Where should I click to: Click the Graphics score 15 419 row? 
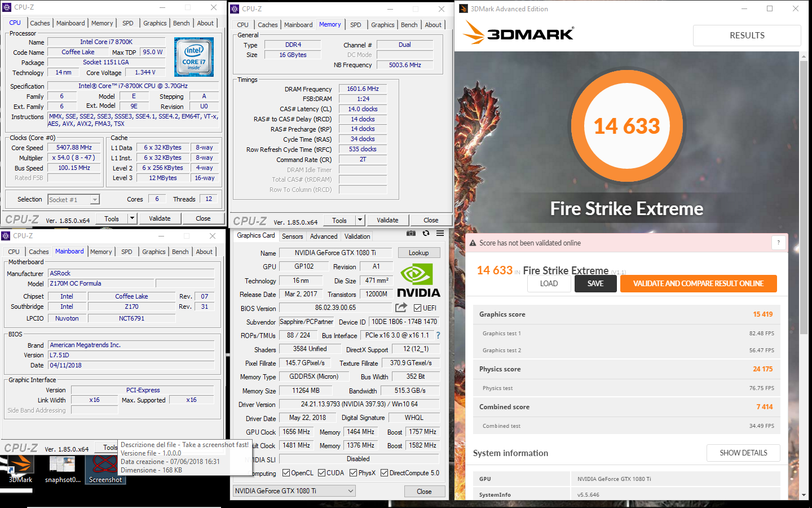(x=626, y=314)
